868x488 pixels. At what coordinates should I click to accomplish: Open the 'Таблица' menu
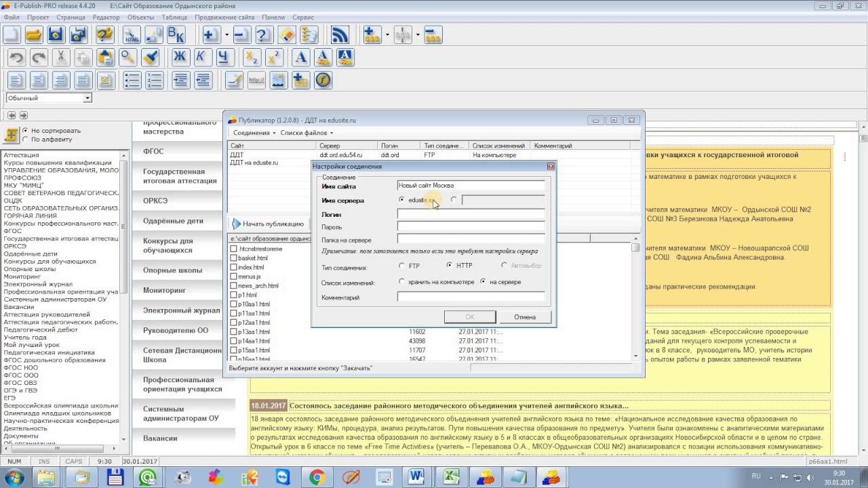click(174, 16)
